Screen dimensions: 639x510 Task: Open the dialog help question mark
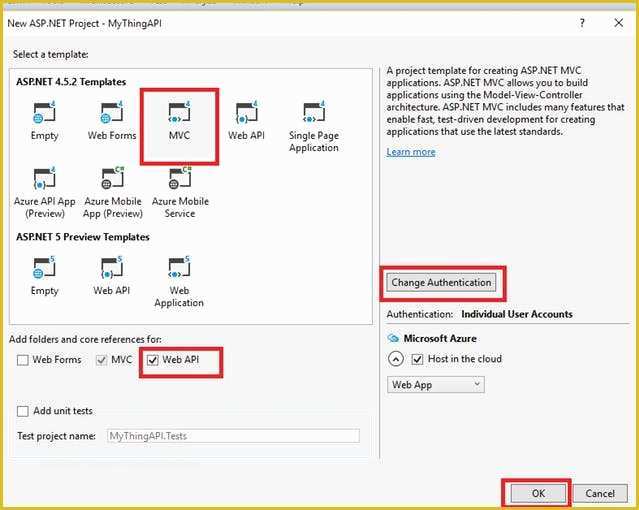(x=582, y=23)
